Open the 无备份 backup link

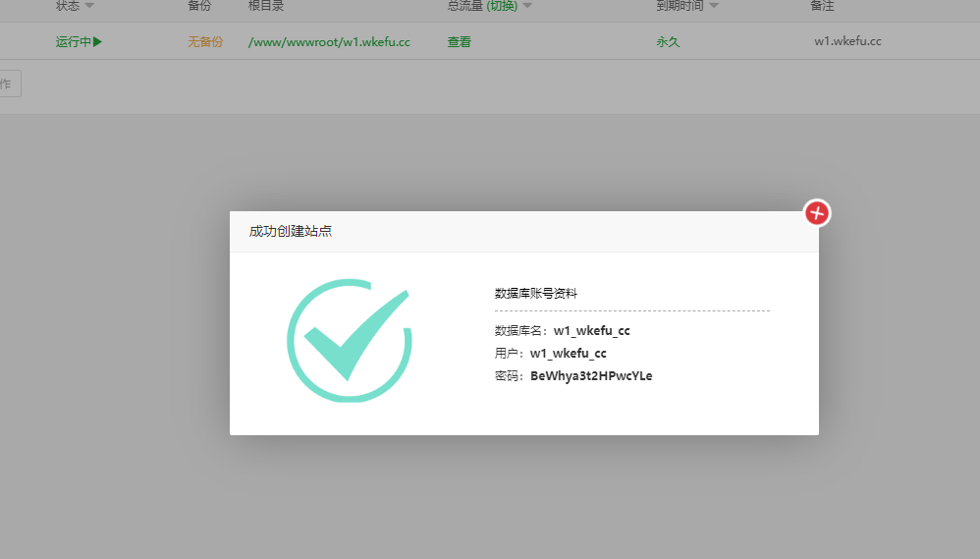205,41
